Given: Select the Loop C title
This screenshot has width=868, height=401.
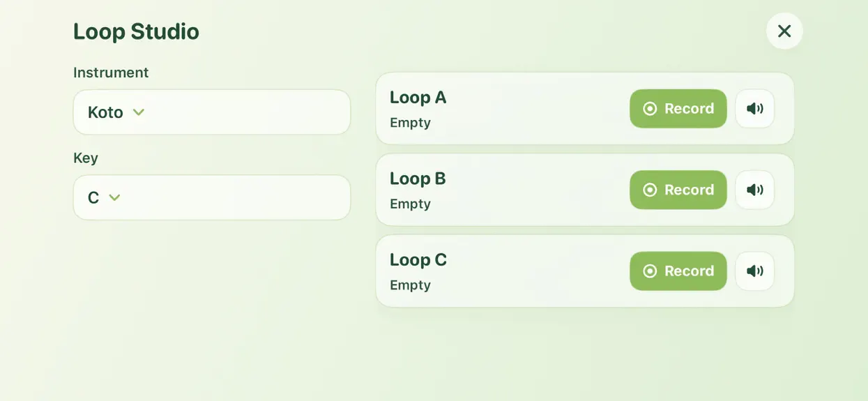Looking at the screenshot, I should pyautogui.click(x=418, y=259).
